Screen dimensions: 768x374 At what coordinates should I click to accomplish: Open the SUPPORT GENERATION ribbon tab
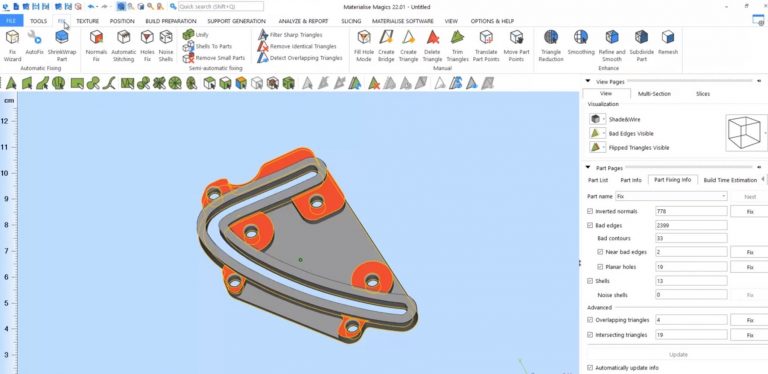click(236, 21)
